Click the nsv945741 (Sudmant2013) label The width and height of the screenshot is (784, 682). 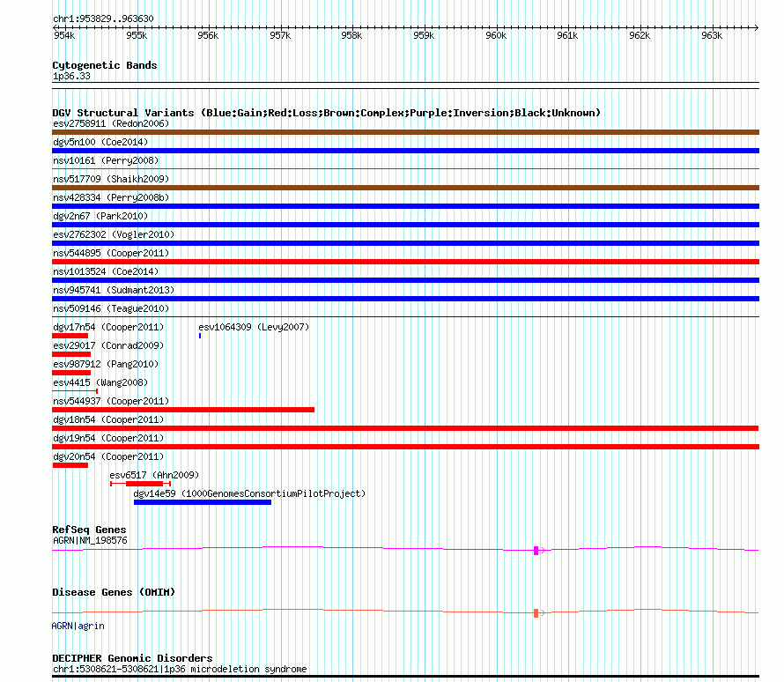114,290
